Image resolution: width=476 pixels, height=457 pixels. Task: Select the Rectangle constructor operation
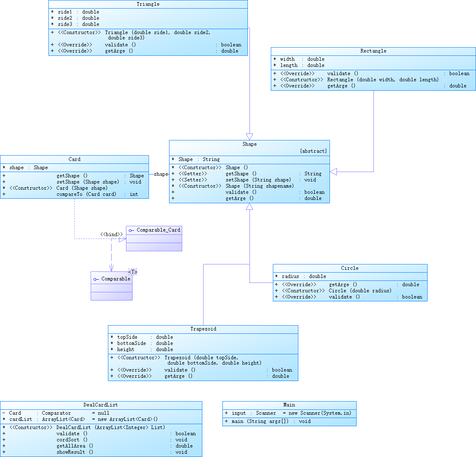click(x=356, y=80)
